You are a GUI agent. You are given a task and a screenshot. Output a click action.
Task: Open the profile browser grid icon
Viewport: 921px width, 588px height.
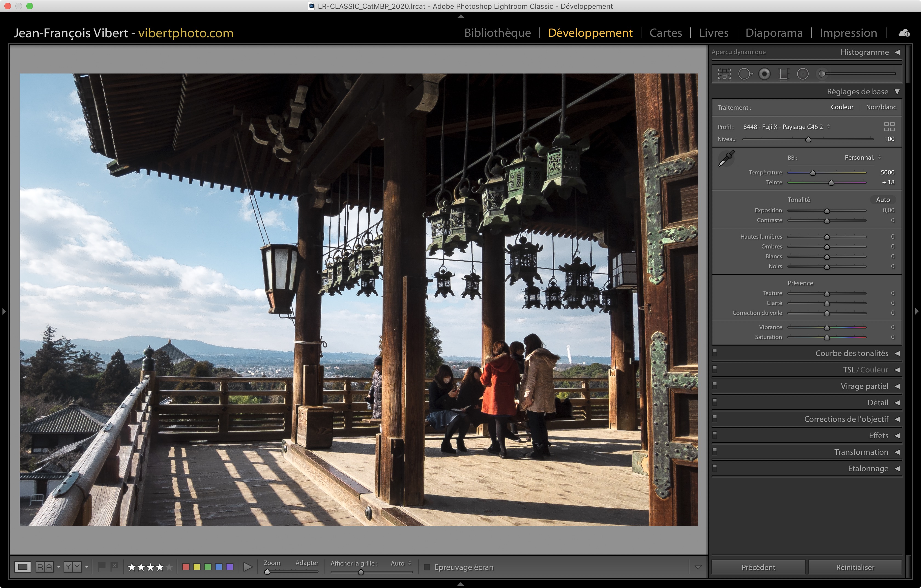click(889, 127)
